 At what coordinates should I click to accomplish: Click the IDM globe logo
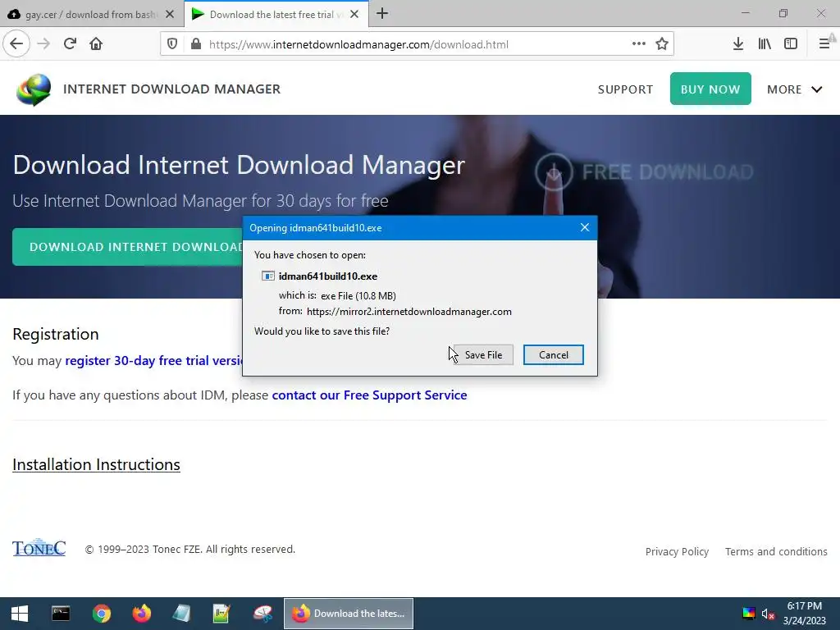[x=34, y=89]
